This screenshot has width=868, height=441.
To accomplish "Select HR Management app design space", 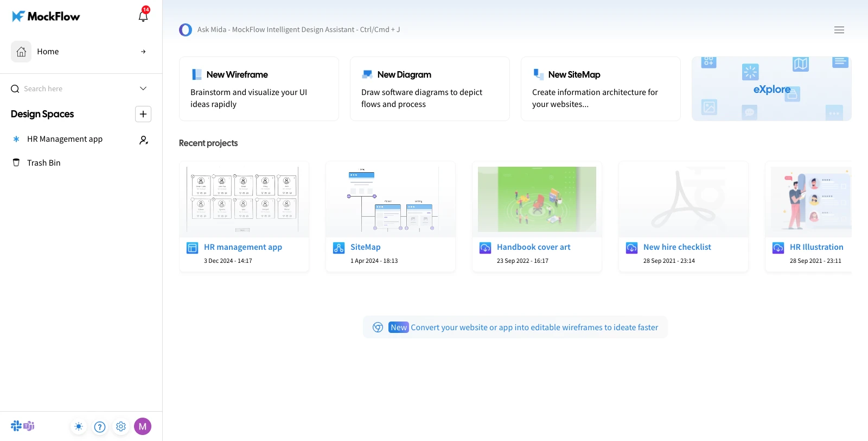I will (65, 139).
